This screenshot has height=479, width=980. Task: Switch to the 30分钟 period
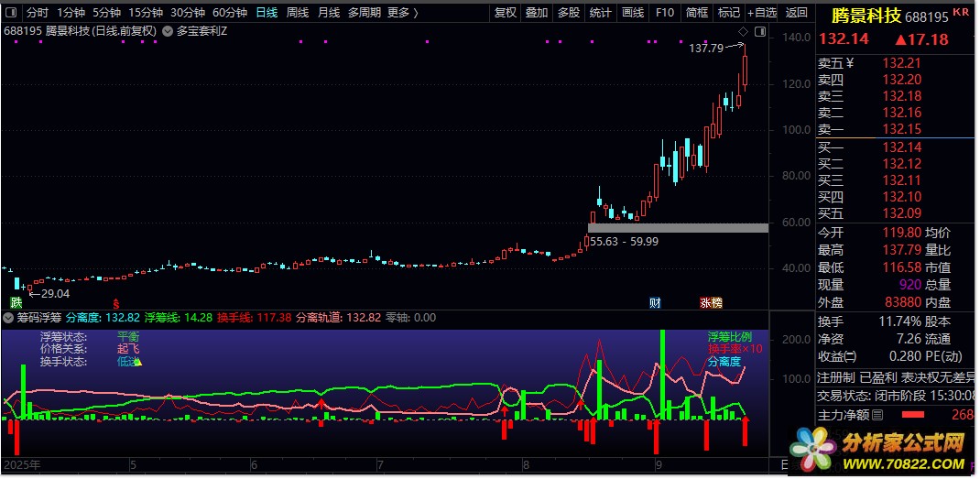click(x=188, y=13)
